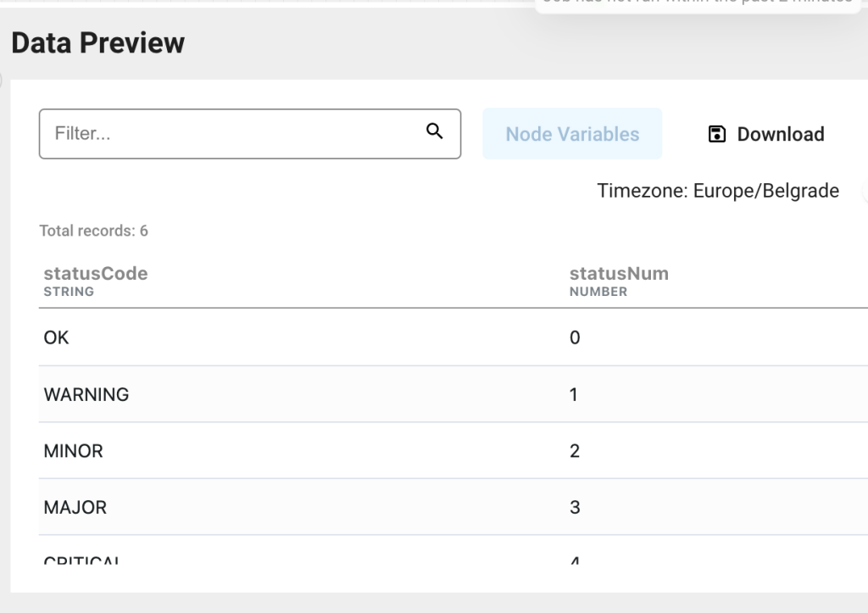The image size is (868, 613).
Task: Click the STRING type label under statusCode
Action: (x=69, y=292)
